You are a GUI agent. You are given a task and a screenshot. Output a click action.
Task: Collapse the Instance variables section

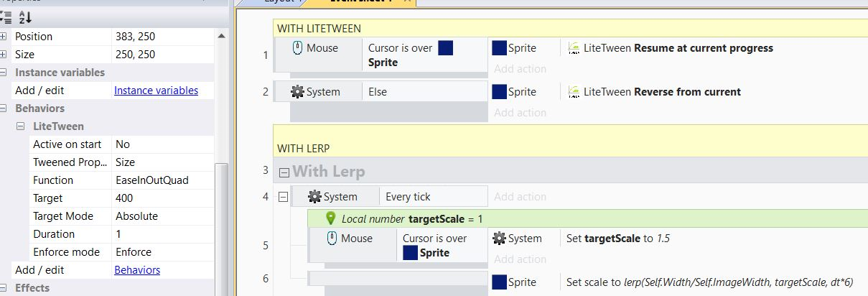pos(4,73)
